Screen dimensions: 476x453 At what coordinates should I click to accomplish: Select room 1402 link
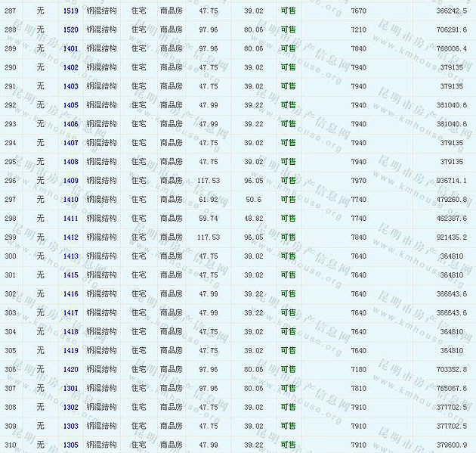(70, 68)
